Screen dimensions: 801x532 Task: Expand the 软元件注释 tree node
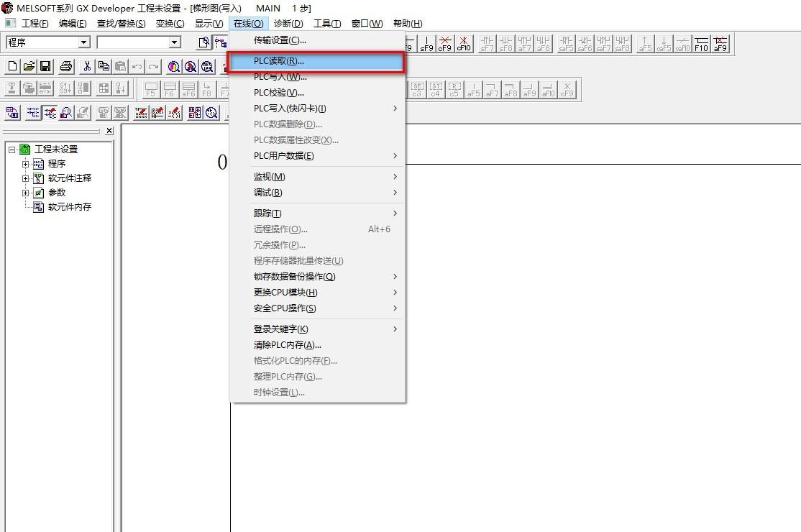(25, 178)
